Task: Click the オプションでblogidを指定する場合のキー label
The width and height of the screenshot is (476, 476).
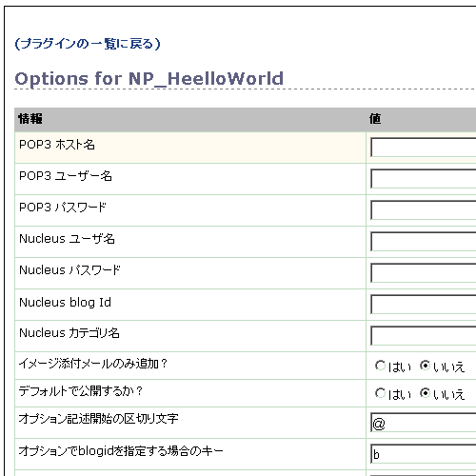Action: [x=121, y=450]
